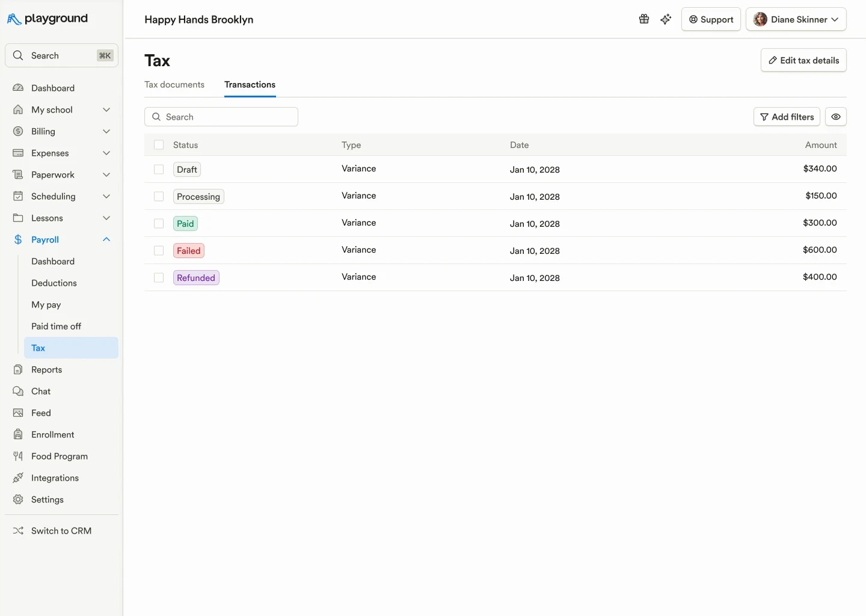Check the Processing transaction row checkbox
Image resolution: width=866 pixels, height=616 pixels.
[x=159, y=197]
